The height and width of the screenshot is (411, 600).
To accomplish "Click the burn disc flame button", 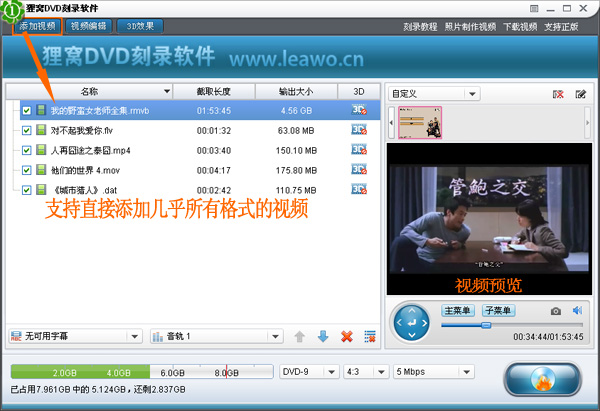I will tap(543, 379).
